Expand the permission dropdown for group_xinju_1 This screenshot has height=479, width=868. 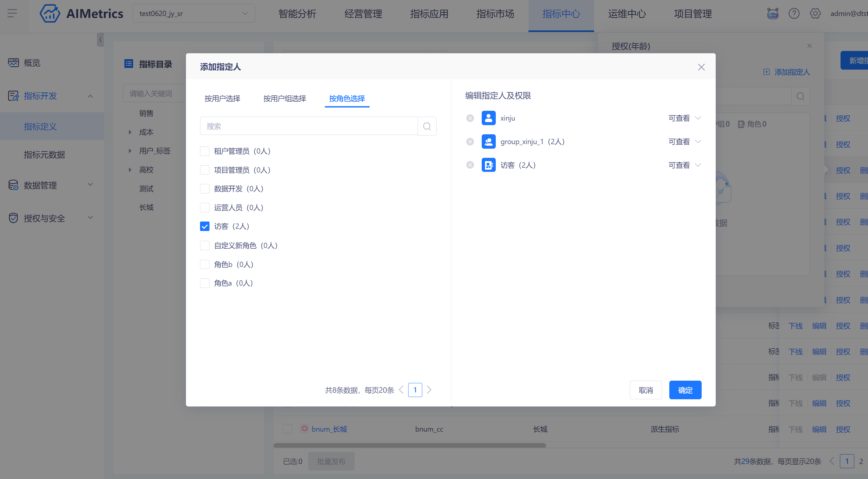click(x=685, y=142)
